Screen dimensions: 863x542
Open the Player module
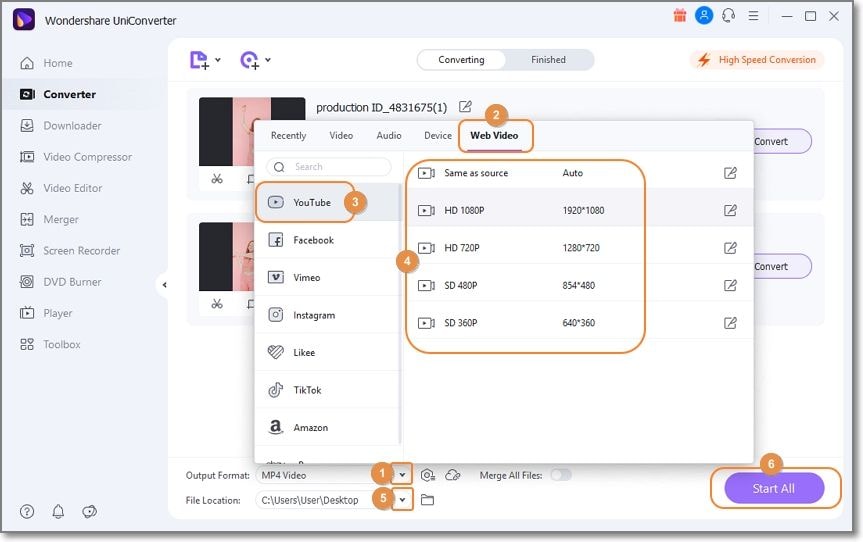[46, 314]
